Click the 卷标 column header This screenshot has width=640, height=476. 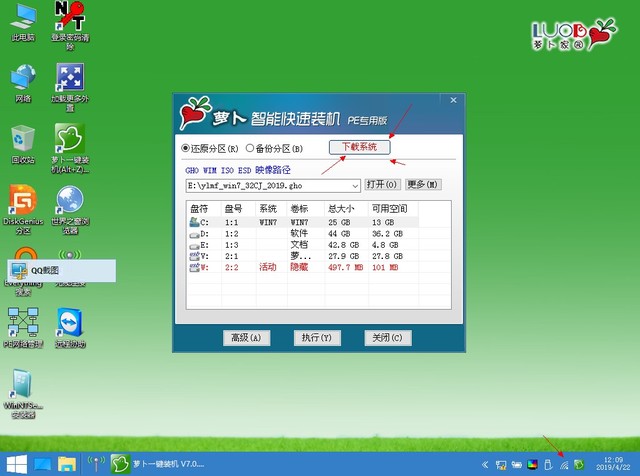(x=306, y=209)
